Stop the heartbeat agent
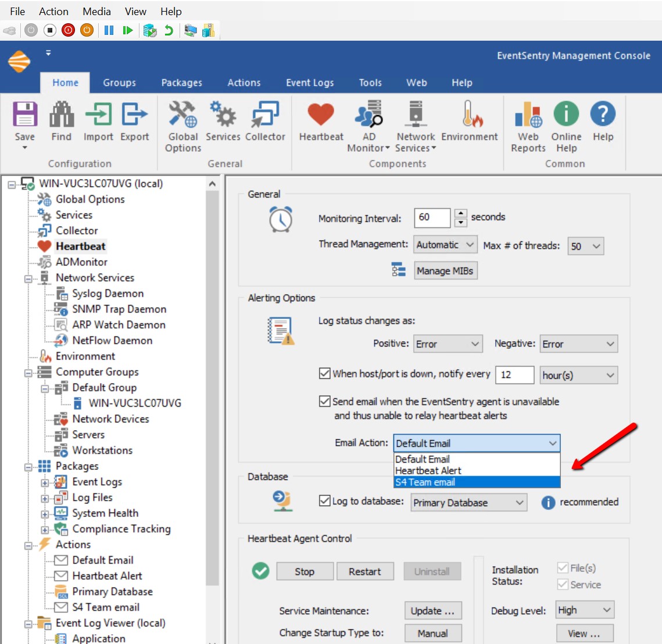 tap(305, 571)
